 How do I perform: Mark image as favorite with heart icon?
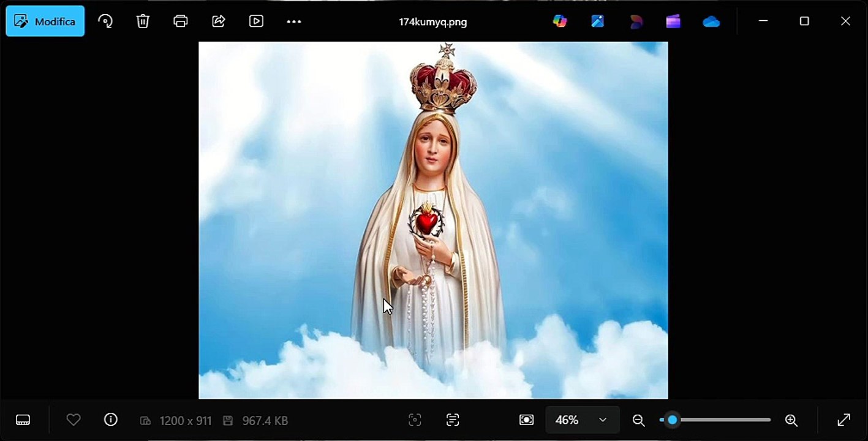point(74,420)
